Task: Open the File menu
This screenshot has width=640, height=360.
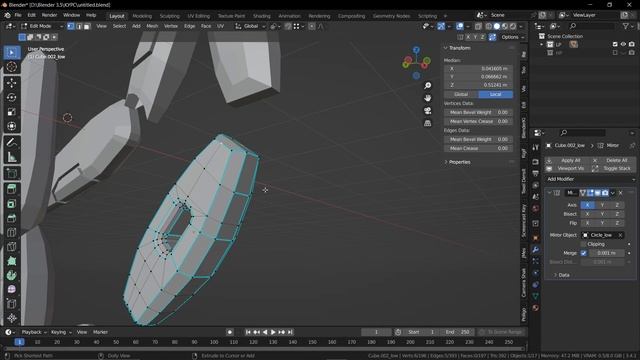Action: tap(18, 15)
